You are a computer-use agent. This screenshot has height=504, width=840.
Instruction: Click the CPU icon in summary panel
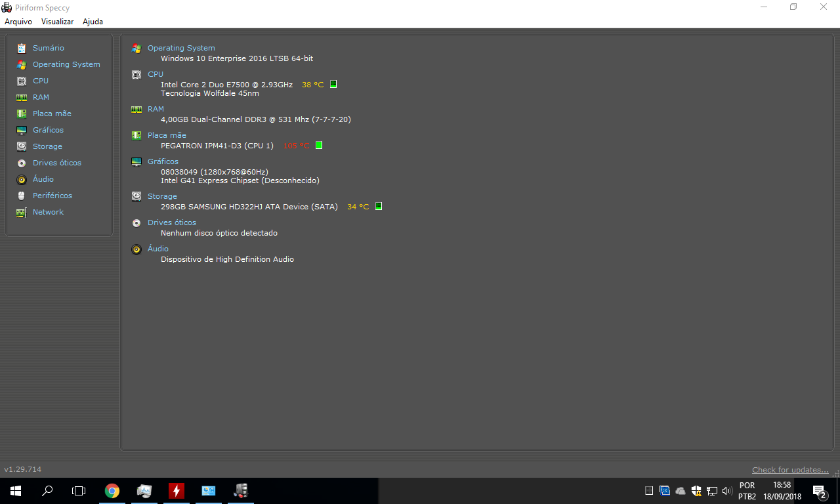pos(136,74)
